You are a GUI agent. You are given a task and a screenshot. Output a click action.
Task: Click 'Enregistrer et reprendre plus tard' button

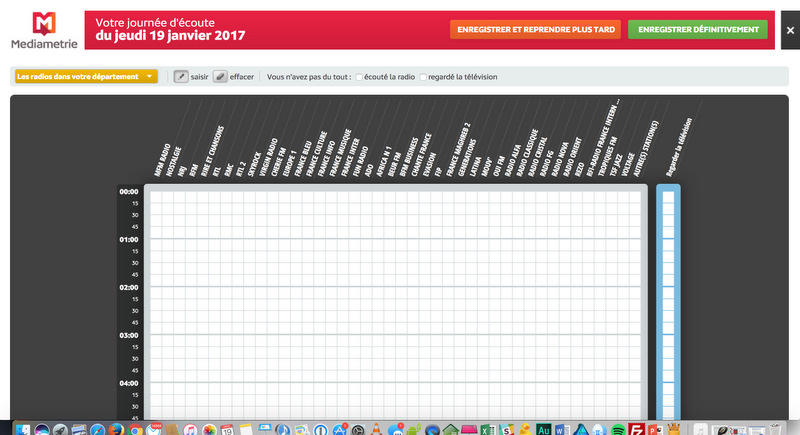coord(535,30)
